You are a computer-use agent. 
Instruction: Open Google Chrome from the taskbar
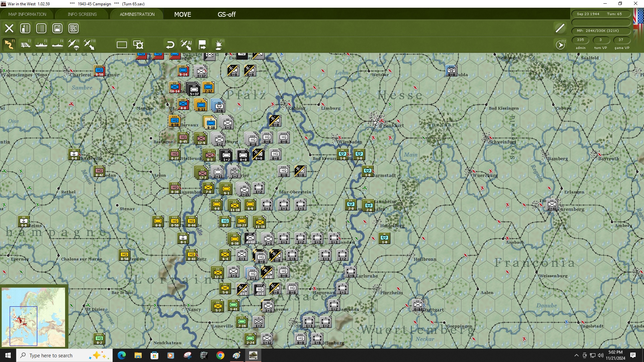pos(220,355)
